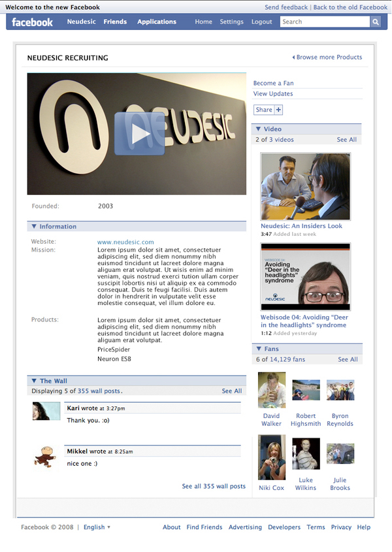
Task: Open the Applications menu
Action: tap(157, 22)
